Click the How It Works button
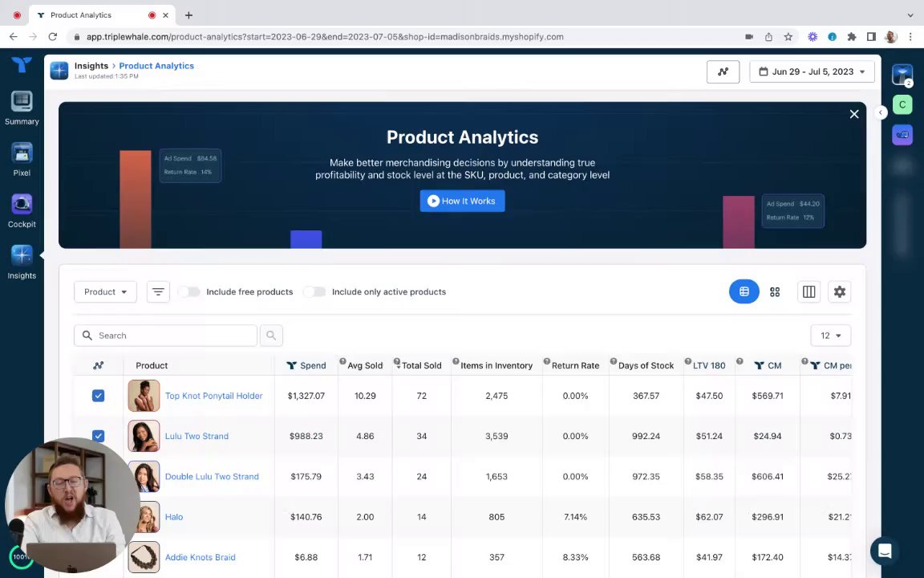Image resolution: width=924 pixels, height=578 pixels. click(x=462, y=201)
